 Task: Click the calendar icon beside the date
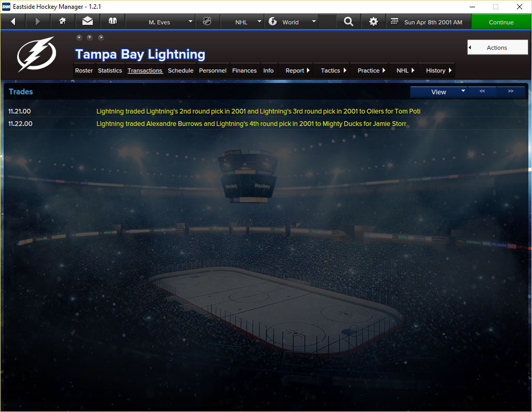pos(394,21)
